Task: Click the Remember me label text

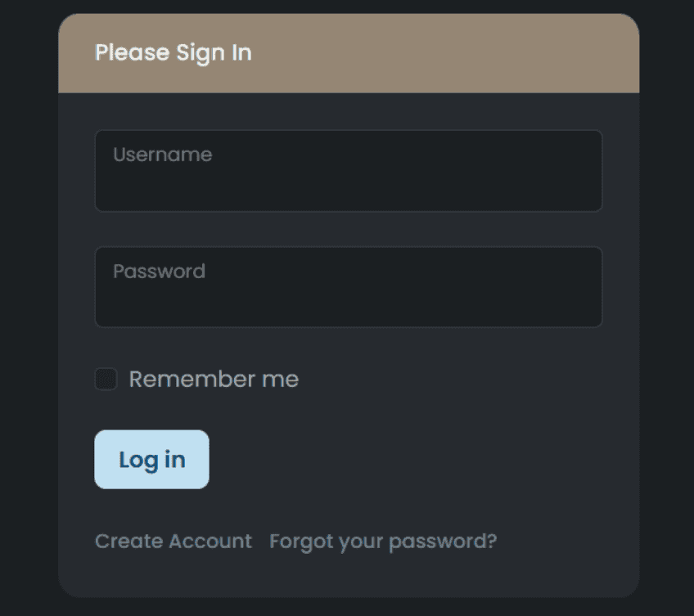Action: [x=214, y=380]
